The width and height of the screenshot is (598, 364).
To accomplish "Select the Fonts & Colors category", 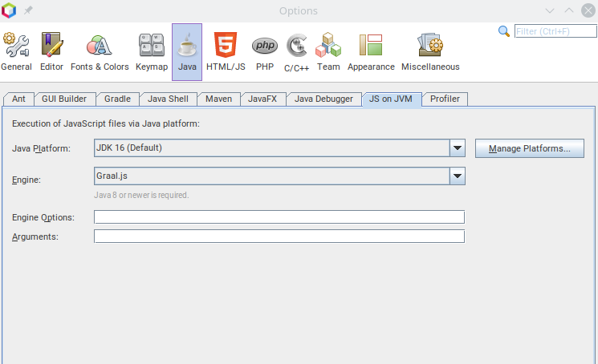I will click(x=100, y=52).
